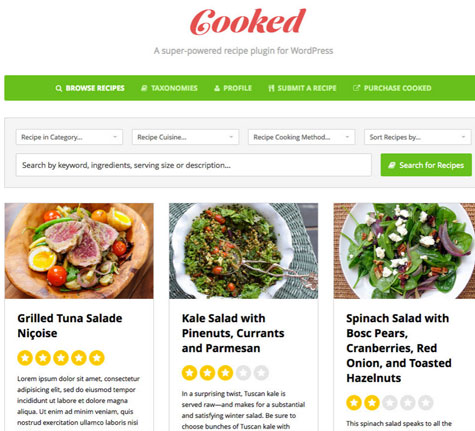Click the fork-knife icon beside Submit a Recipe

271,88
